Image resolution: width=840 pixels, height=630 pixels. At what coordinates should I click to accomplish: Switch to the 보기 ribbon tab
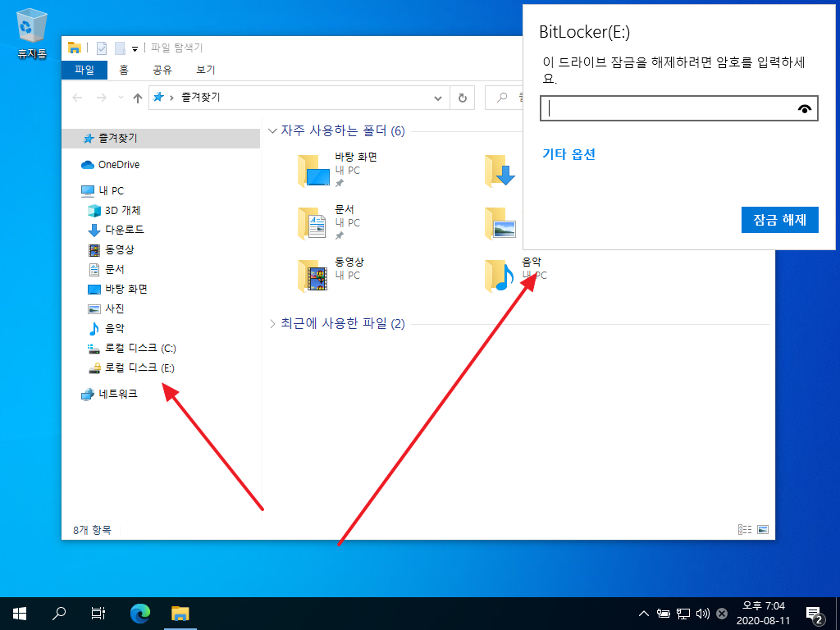[206, 70]
